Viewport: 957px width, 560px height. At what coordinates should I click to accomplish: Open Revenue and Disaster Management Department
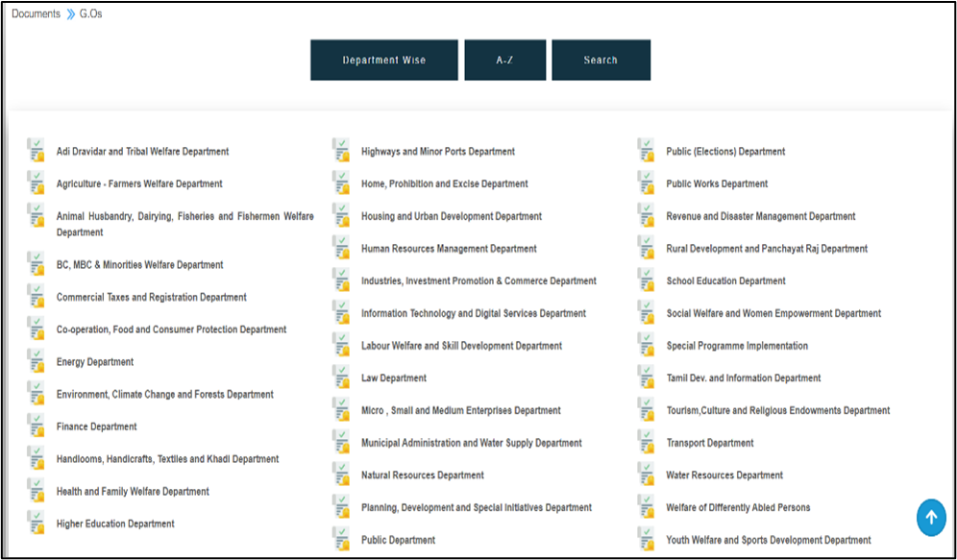[x=761, y=216]
